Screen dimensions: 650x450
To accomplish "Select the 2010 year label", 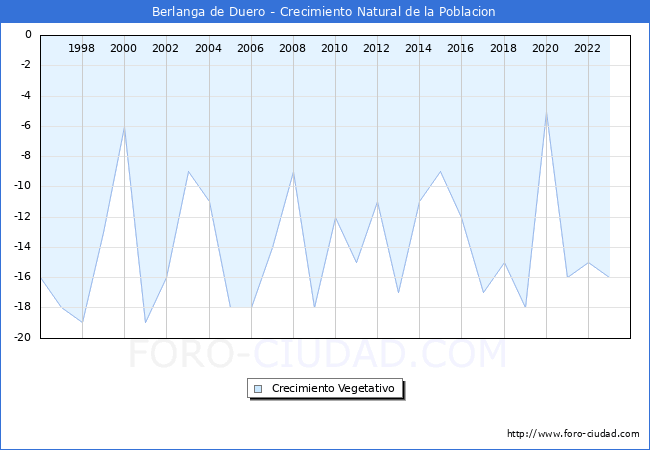I will tap(334, 48).
